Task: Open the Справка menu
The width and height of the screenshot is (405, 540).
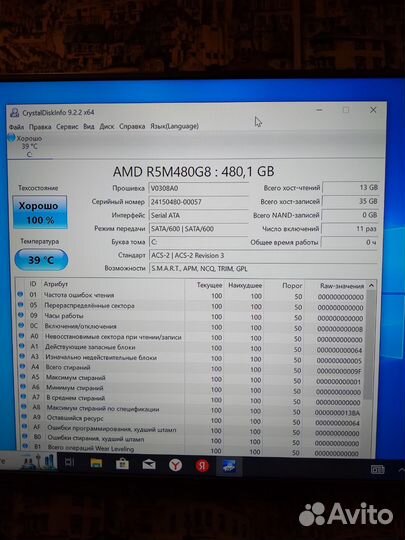Action: click(132, 126)
